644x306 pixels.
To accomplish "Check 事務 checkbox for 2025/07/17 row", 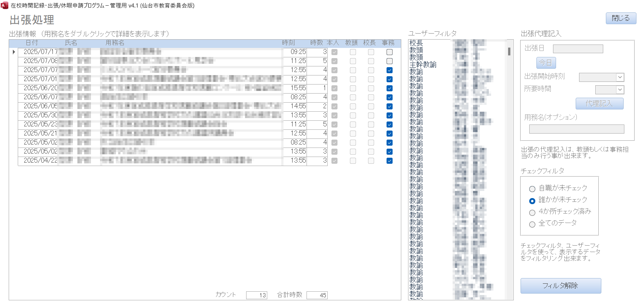I will [390, 52].
